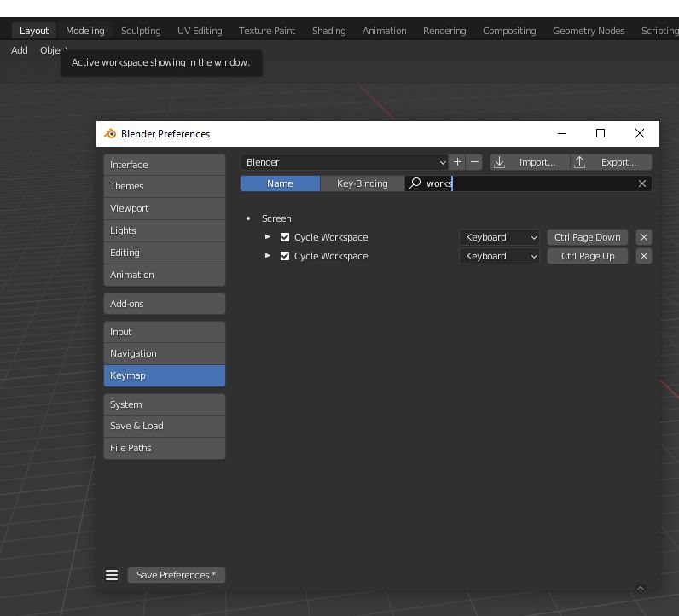Open the UV Editing workspace tab

200,31
